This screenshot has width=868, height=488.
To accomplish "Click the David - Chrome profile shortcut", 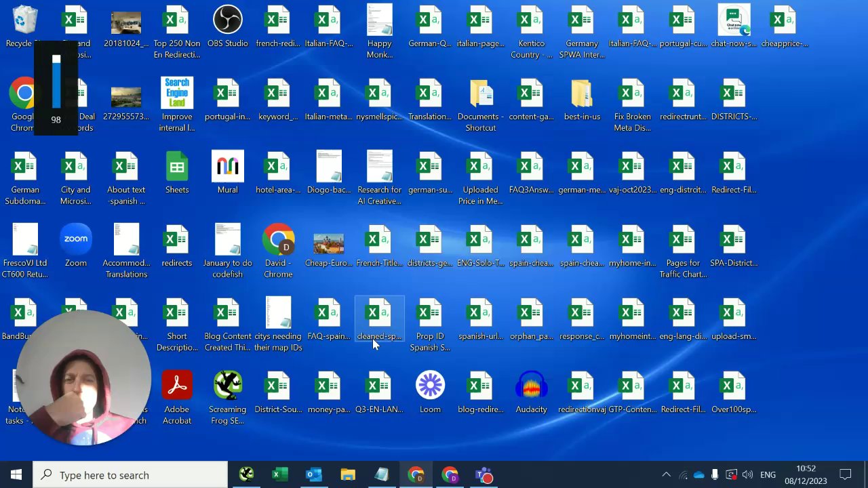I will click(278, 241).
